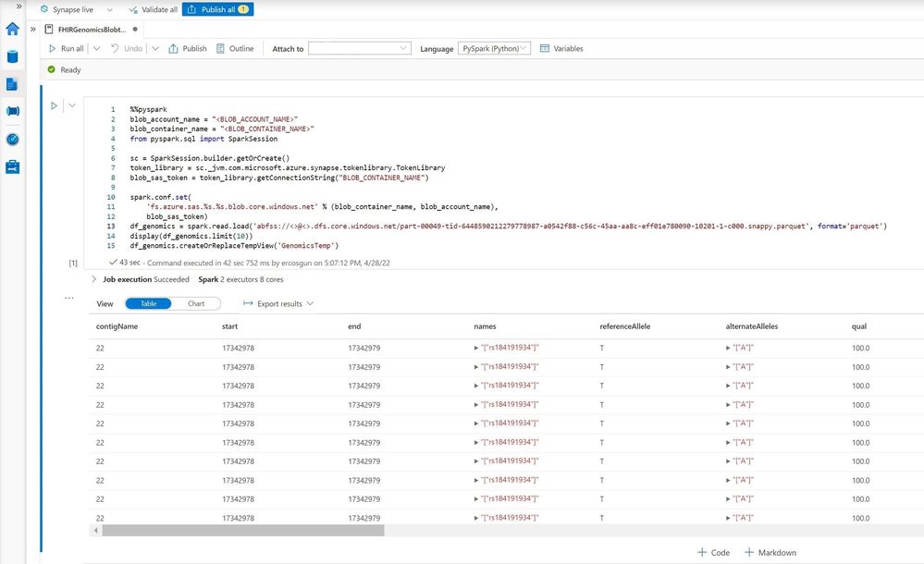Screen dimensions: 924x564
Task: Open the Home hub icon
Action: 12,29
